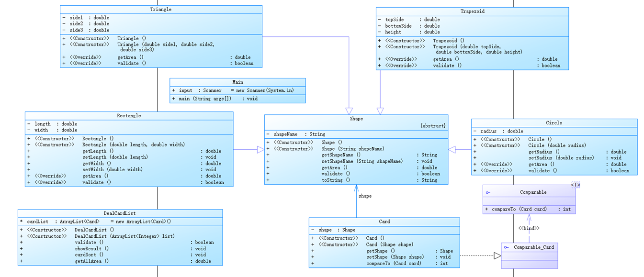Viewport: 644px width, 277px height.
Task: Select the Card class title
Action: click(x=384, y=222)
